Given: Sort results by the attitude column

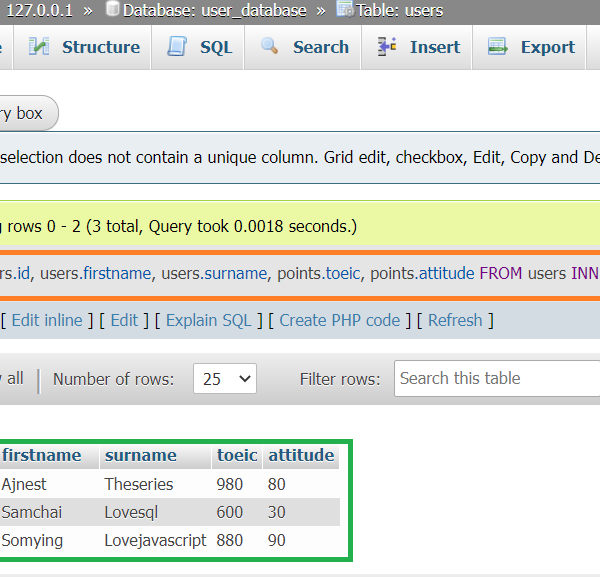Looking at the screenshot, I should [301, 455].
